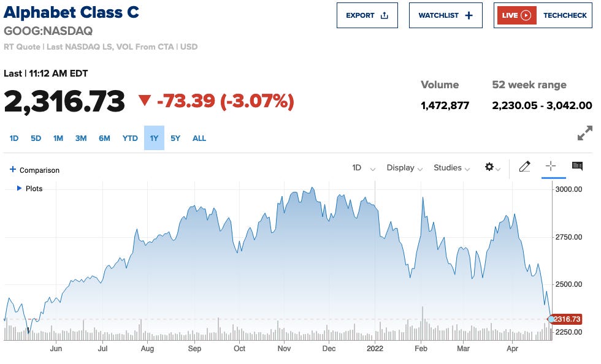The height and width of the screenshot is (364, 601).
Task: Activate the crosshair cursor tool
Action: coord(551,167)
